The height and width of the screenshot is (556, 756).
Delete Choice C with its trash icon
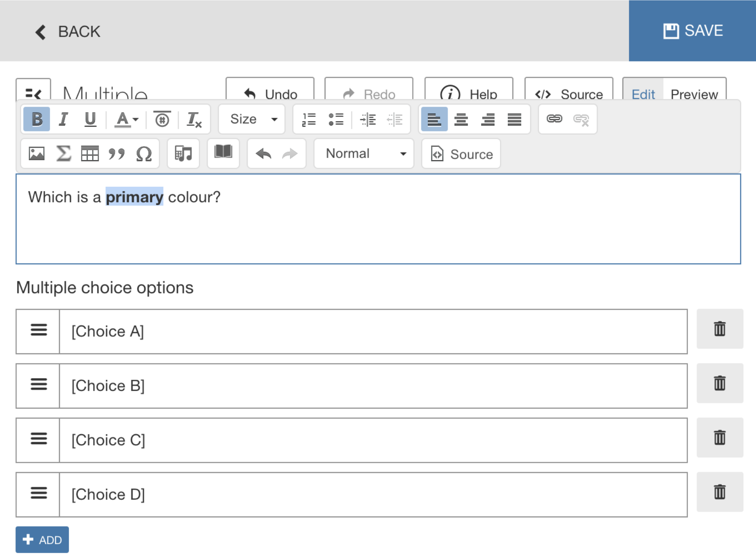point(720,438)
